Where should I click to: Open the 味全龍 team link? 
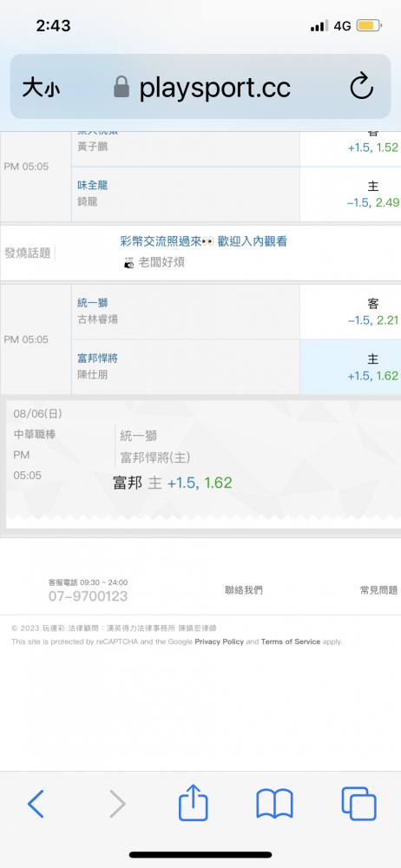point(93,186)
